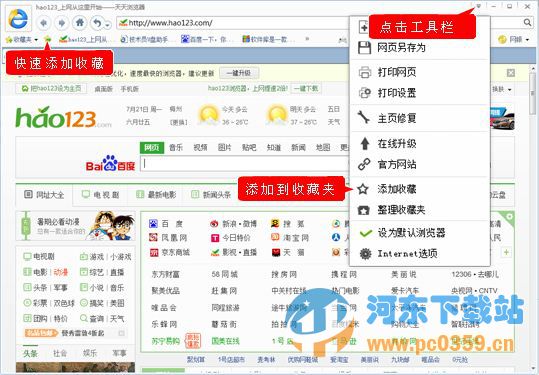Open the 电视剧 tab
The height and width of the screenshot is (375, 539).
coord(100,195)
